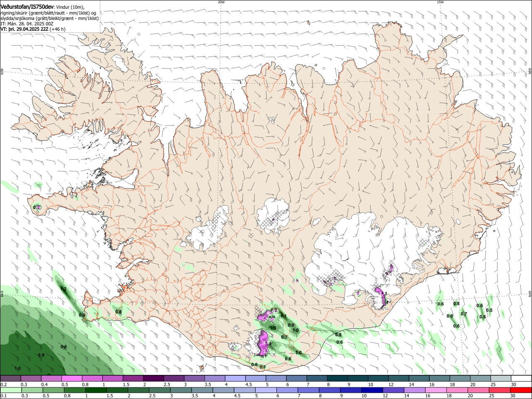
Task: Click the 1.3 precipitation value on the map
Action: (273, 328)
